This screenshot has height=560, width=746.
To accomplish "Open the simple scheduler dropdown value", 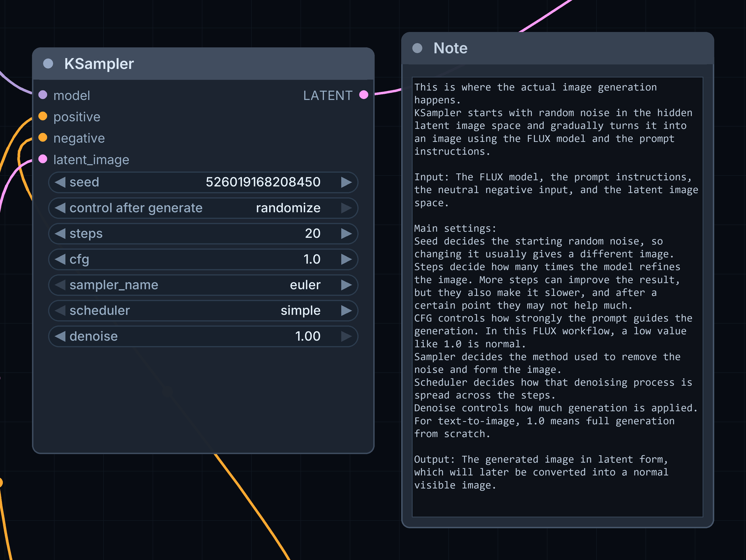I will point(300,310).
